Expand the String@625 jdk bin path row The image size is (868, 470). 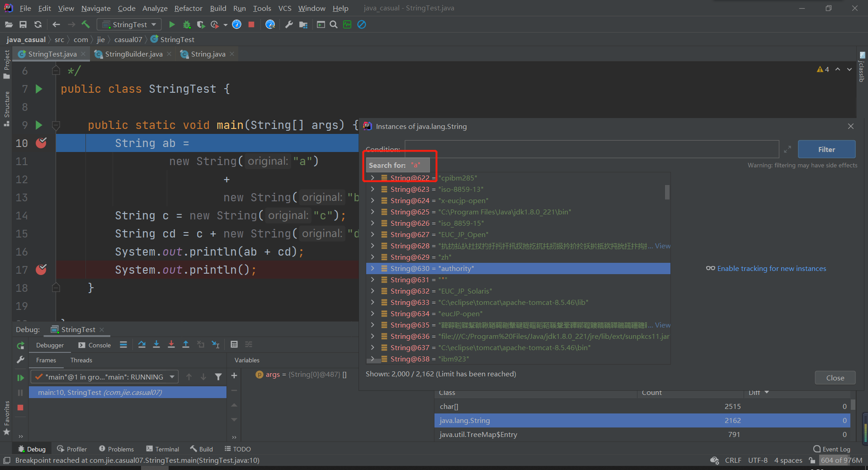tap(373, 212)
